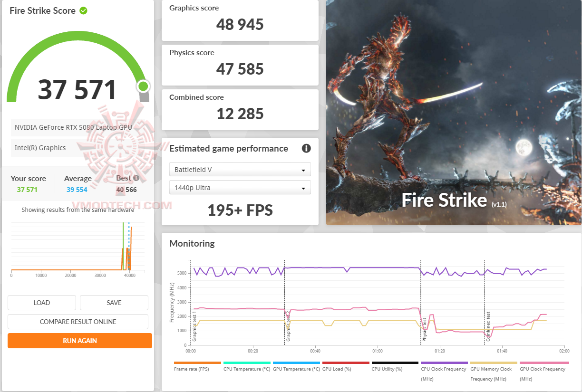582x392 pixels.
Task: Click the Monitoring section heading
Action: point(192,243)
